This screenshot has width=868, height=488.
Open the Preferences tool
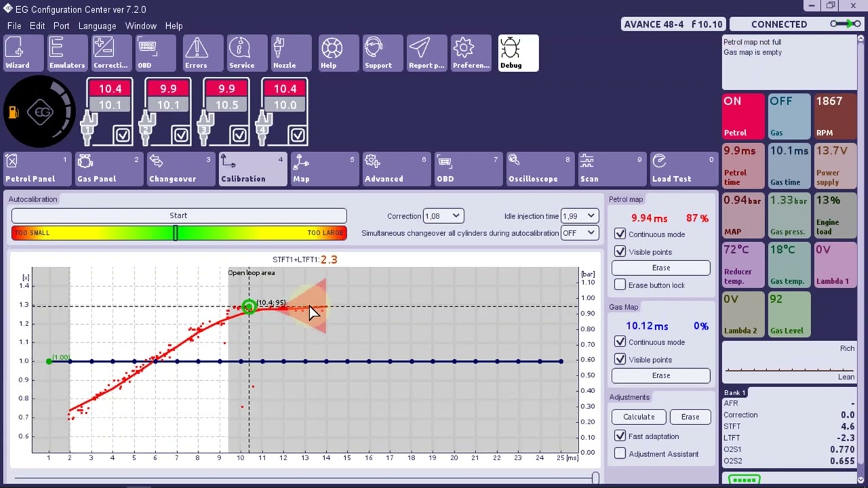470,53
